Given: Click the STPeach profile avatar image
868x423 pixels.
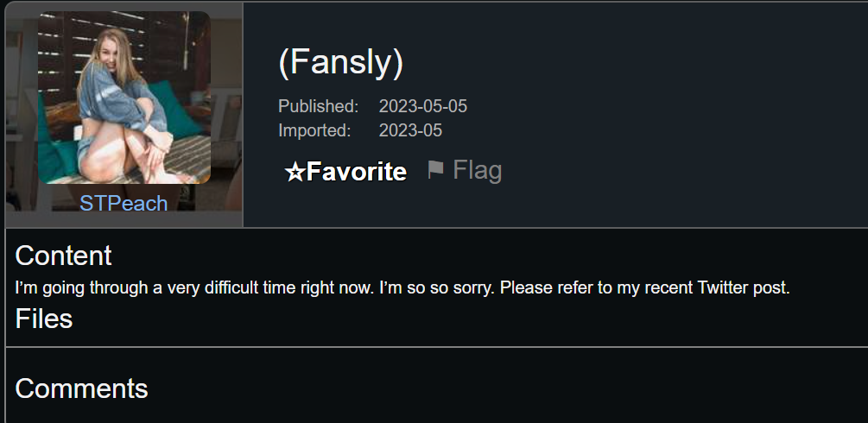Looking at the screenshot, I should [124, 98].
